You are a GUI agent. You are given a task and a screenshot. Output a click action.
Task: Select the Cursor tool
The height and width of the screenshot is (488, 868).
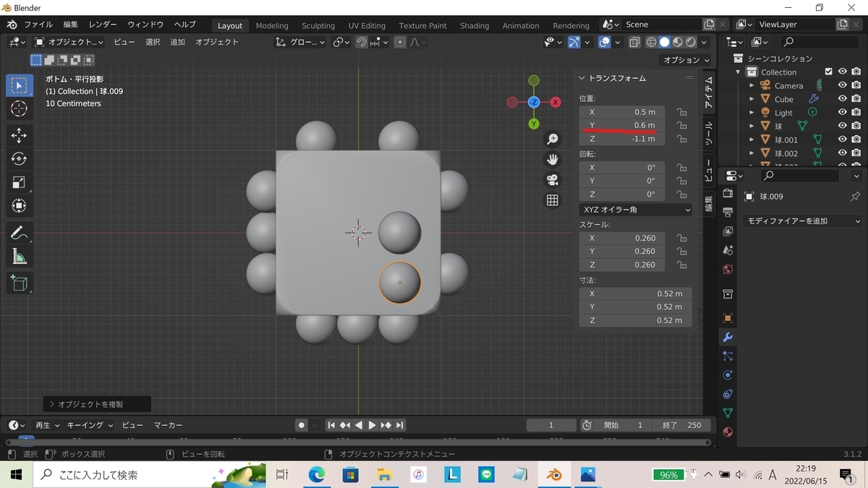click(20, 109)
